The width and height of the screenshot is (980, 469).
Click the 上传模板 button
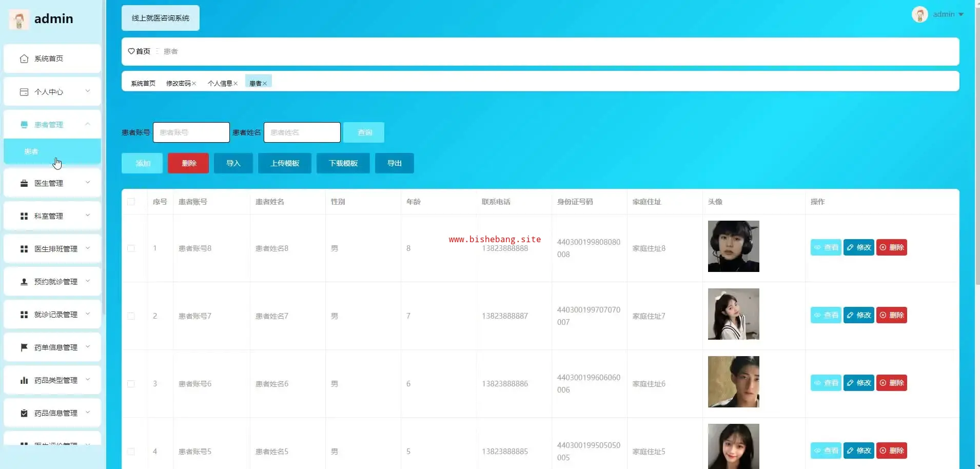point(285,163)
